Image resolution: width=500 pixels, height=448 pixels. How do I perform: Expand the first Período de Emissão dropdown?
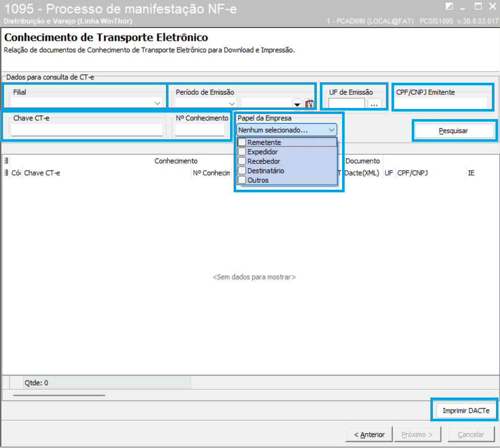[x=232, y=104]
